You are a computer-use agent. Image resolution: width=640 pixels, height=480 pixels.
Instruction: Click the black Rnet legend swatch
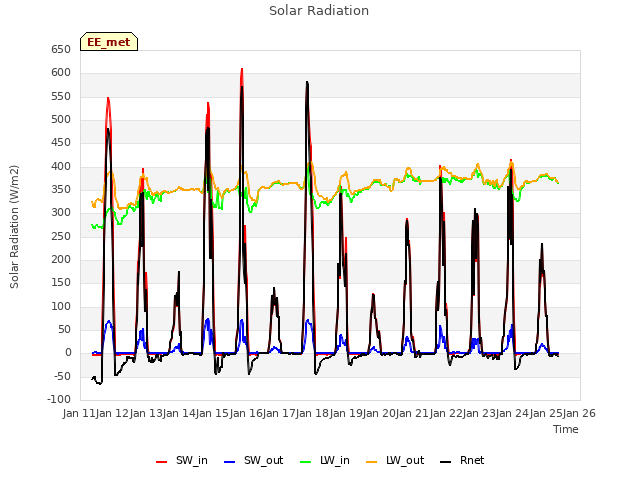(x=445, y=462)
